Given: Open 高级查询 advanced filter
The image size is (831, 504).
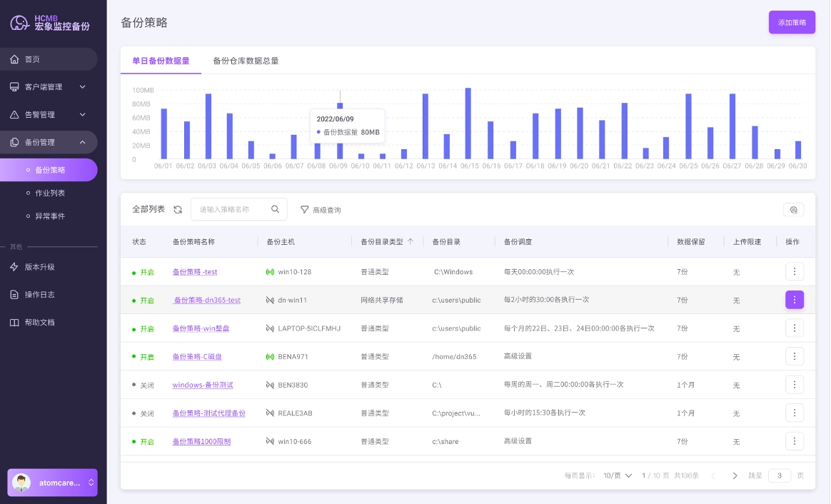Looking at the screenshot, I should (321, 210).
